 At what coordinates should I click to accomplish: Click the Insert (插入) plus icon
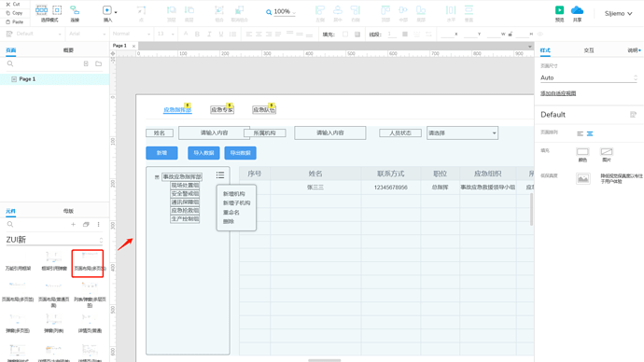[x=106, y=10]
